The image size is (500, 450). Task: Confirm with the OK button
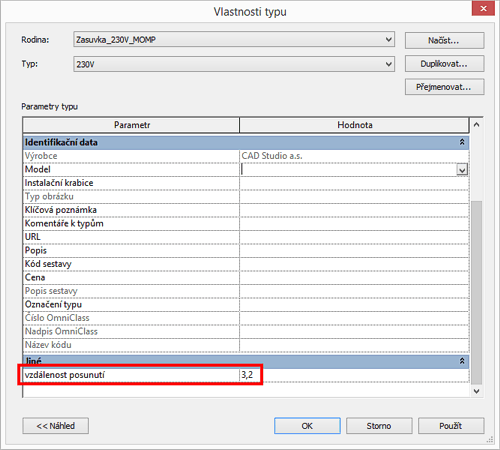(x=307, y=426)
